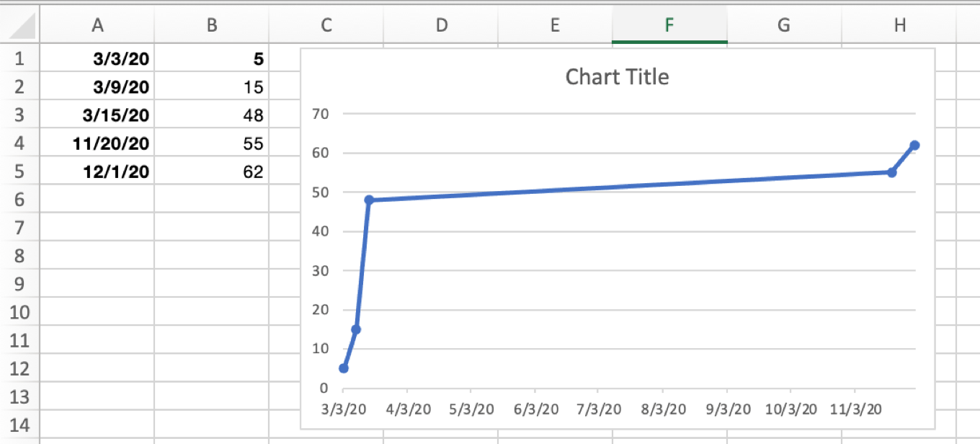Select column header F
The width and height of the screenshot is (980, 444).
pyautogui.click(x=669, y=25)
